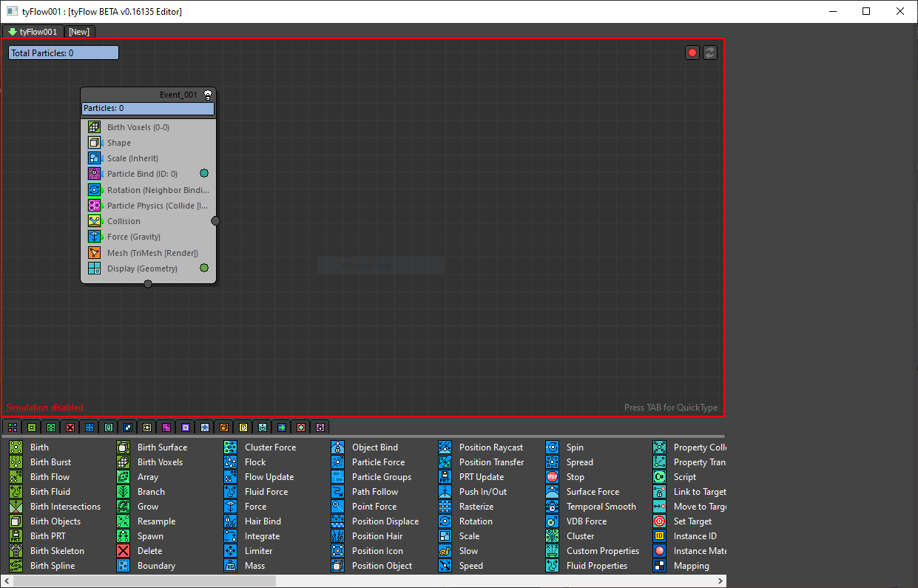
Task: Open the all-operators multicolor category tab
Action: [x=13, y=427]
